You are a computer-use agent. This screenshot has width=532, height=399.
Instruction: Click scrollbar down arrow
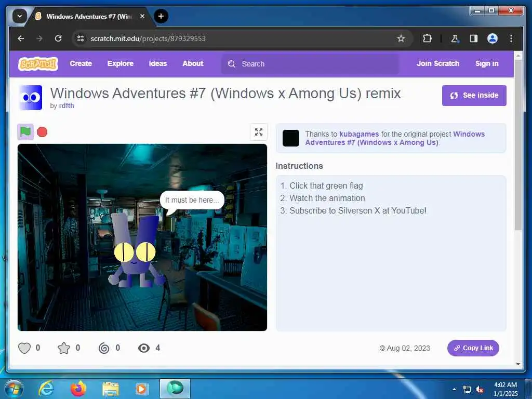(518, 364)
